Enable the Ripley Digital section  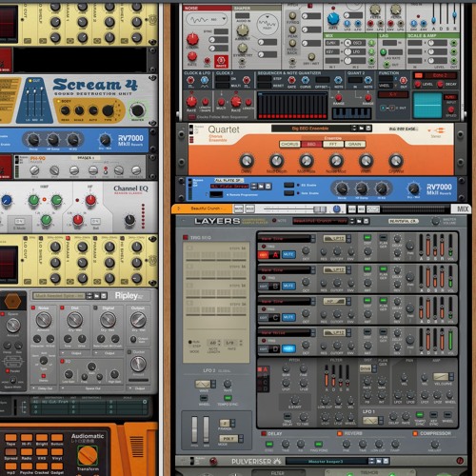95,307
